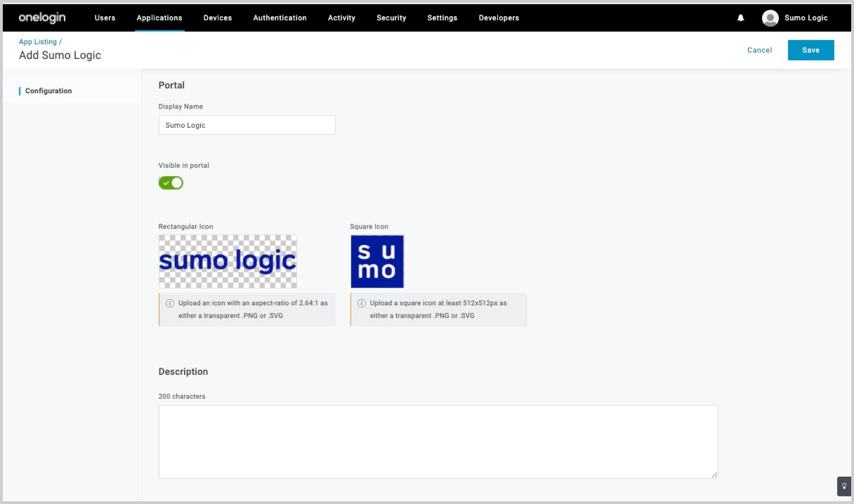Screen dimensions: 854x504
Task: Return via the App Listing breadcrumb link
Action: coord(39,41)
